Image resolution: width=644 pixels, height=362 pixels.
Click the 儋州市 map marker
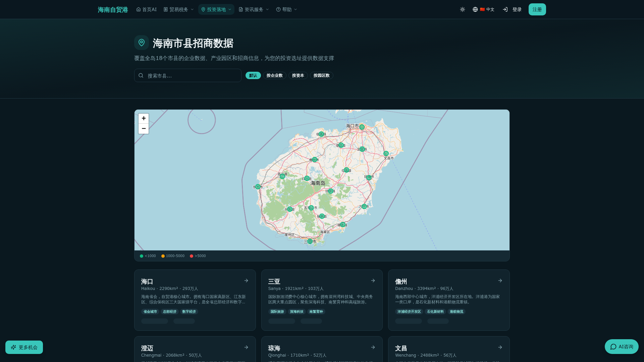pos(315,160)
